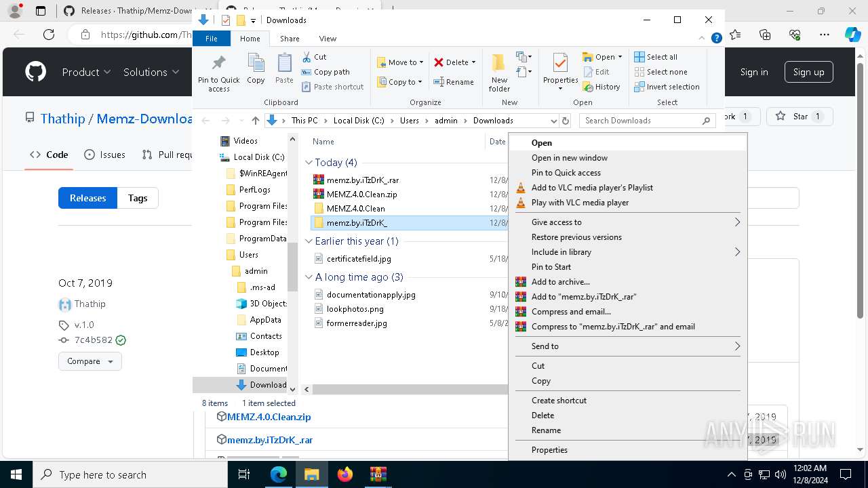Click the Rename ribbon command
The height and width of the screenshot is (488, 868).
pos(454,82)
